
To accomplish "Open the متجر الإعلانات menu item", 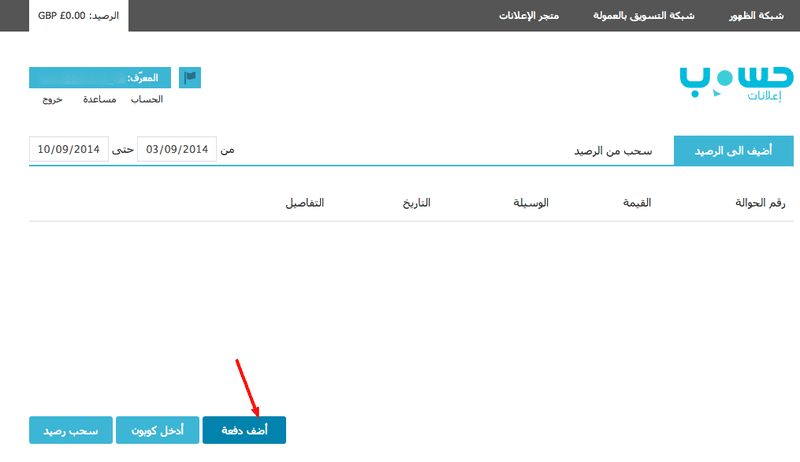I will point(529,16).
